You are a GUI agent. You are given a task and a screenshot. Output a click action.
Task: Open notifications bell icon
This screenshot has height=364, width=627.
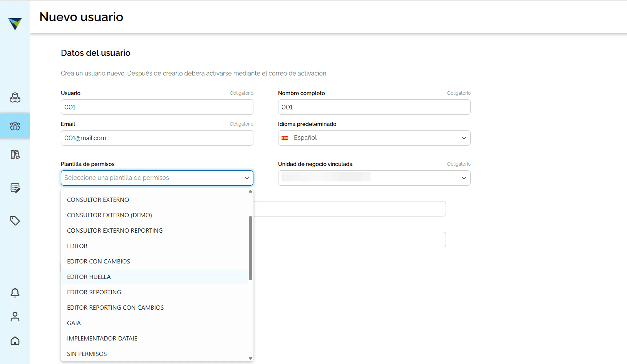[15, 293]
